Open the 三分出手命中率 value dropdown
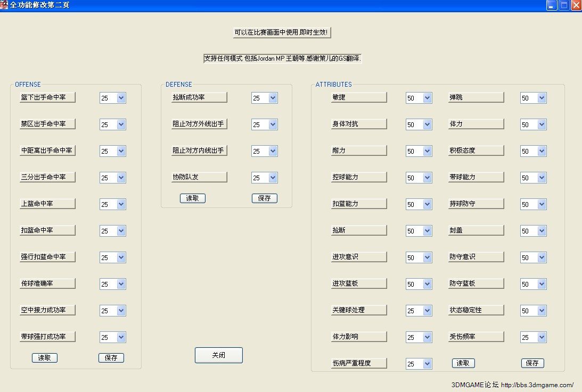Viewport: 582px width, 392px height. point(121,178)
